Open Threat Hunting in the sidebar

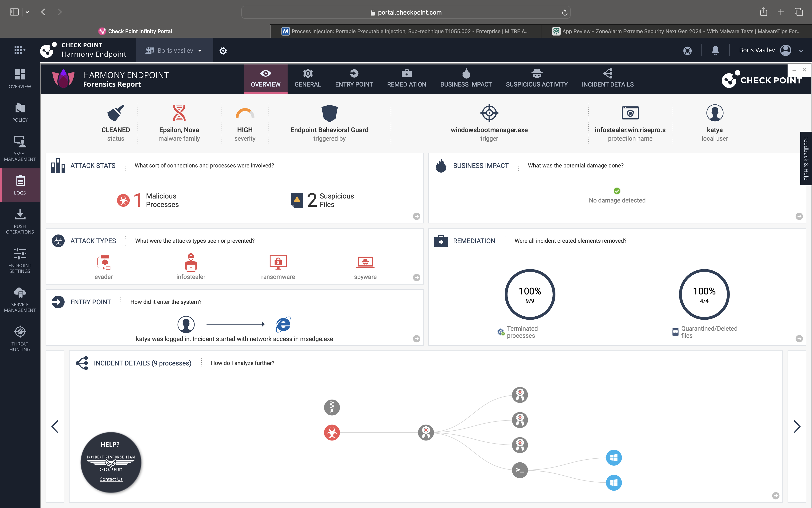coord(20,339)
